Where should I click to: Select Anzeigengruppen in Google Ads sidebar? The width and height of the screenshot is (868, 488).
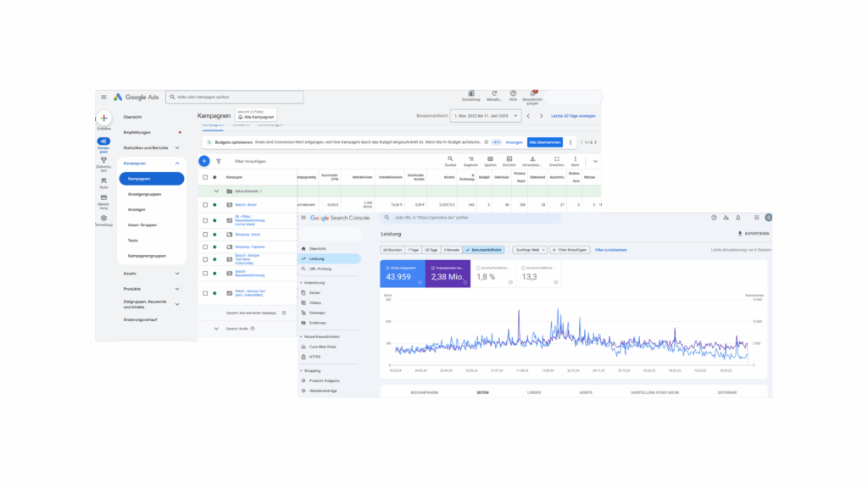click(144, 194)
